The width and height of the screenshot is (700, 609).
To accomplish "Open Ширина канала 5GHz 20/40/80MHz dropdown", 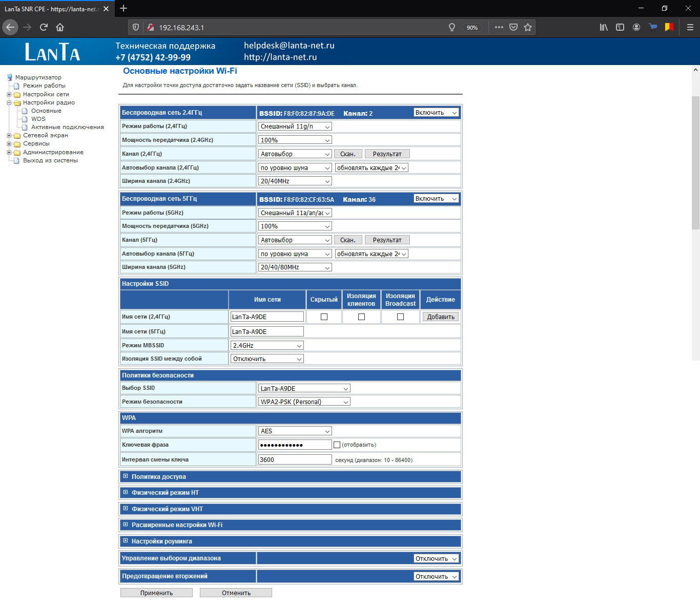I will (295, 267).
